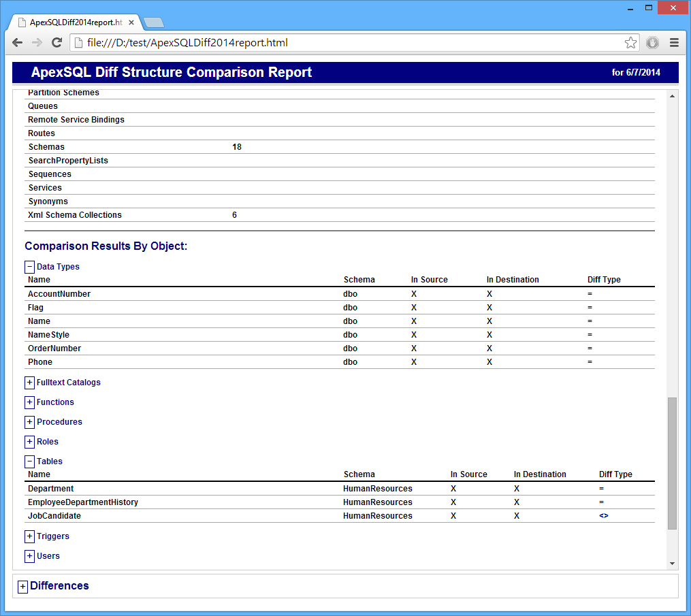This screenshot has height=616, width=691.
Task: Select the Flag data type name
Action: coord(35,308)
